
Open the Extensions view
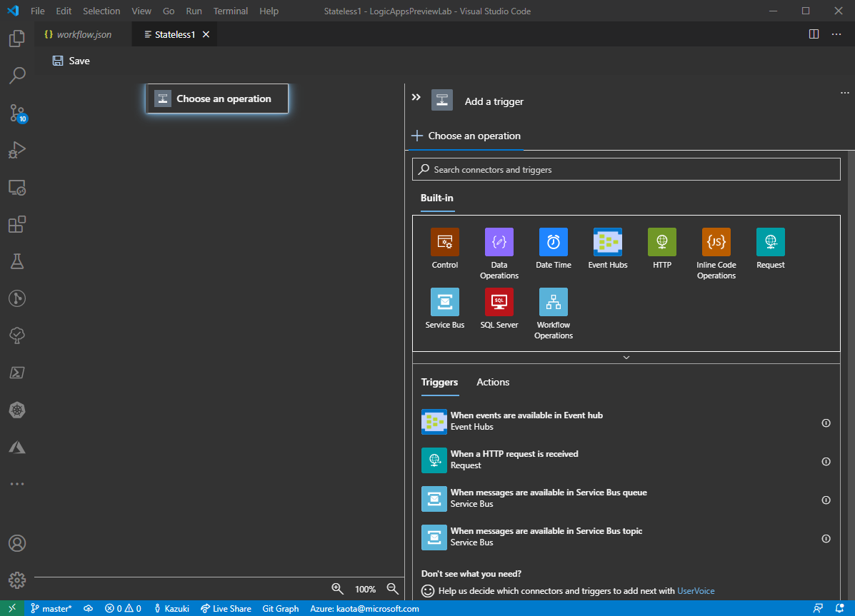[17, 225]
